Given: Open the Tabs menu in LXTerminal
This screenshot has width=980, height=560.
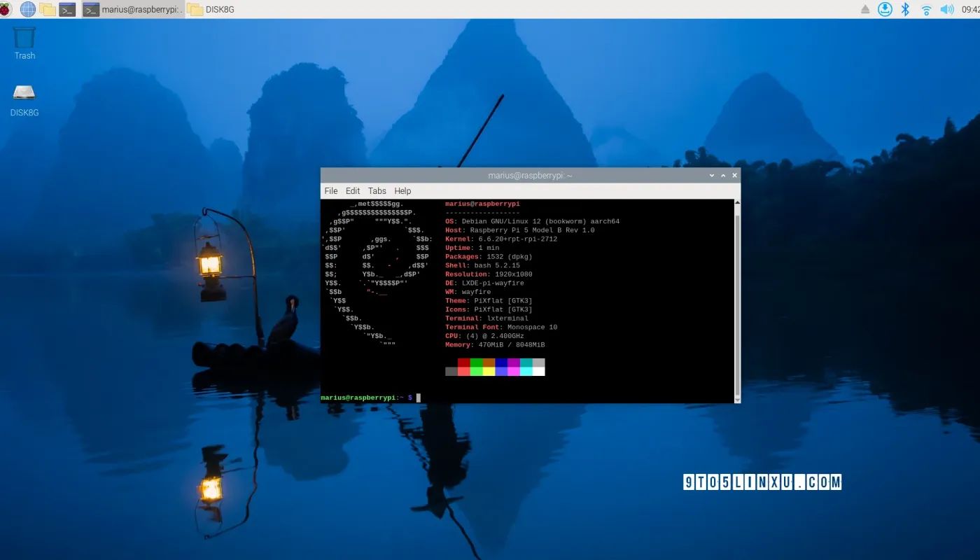Looking at the screenshot, I should click(x=377, y=190).
